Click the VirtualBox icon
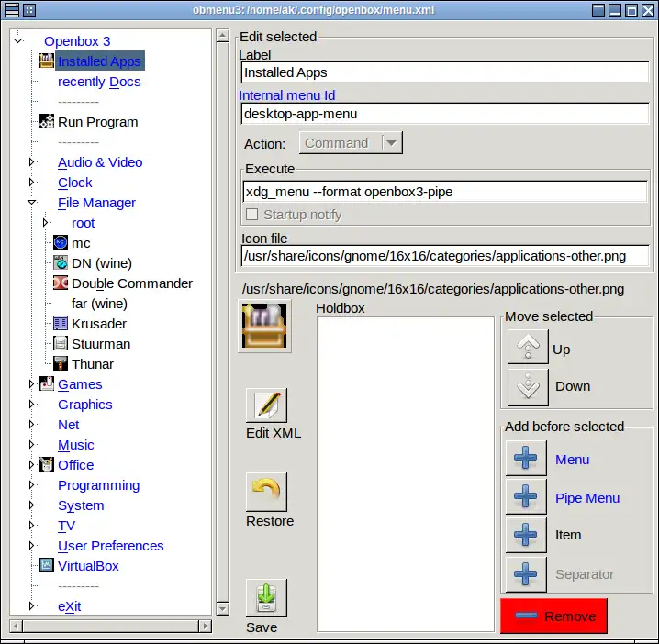The height and width of the screenshot is (644, 659). (x=46, y=565)
